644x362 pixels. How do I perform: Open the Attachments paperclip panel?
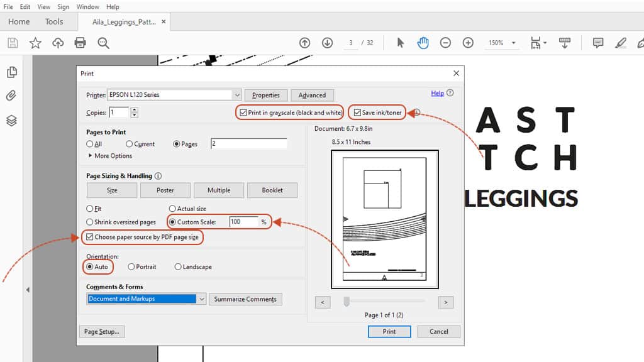pos(11,96)
